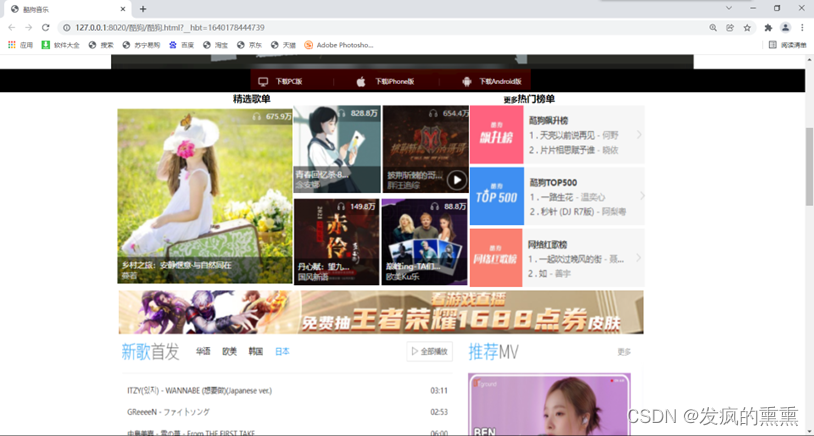This screenshot has height=436, width=814.
Task: Open the 阅读清单 reading list
Action: tap(788, 45)
